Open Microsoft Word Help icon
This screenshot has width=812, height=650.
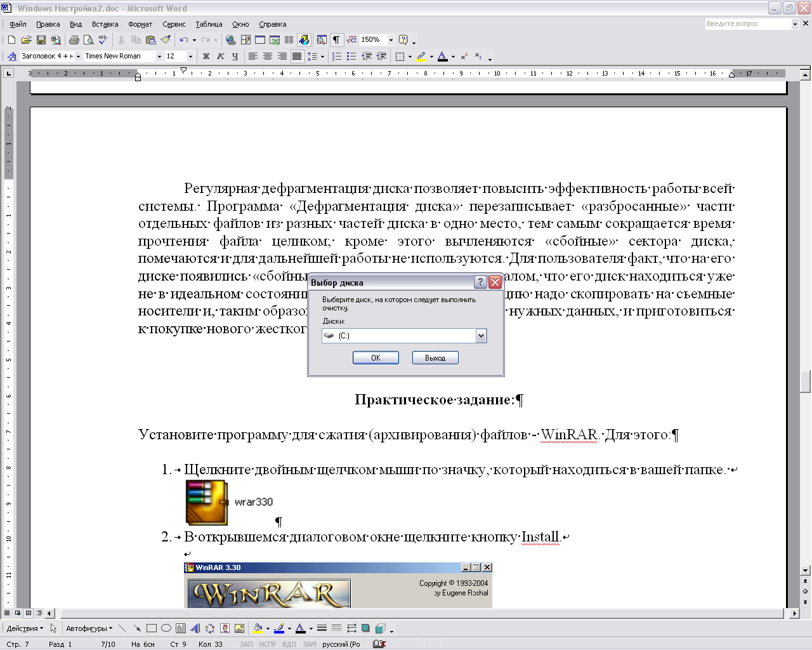403,40
